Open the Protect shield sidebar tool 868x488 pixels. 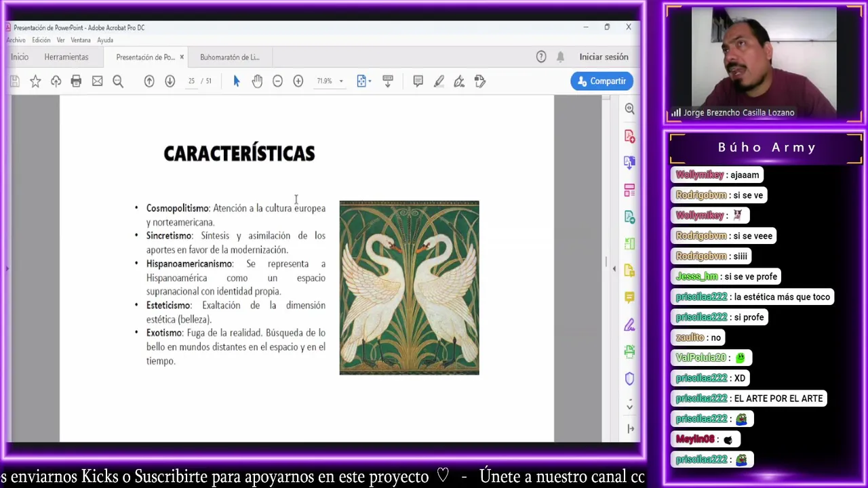[x=629, y=379]
